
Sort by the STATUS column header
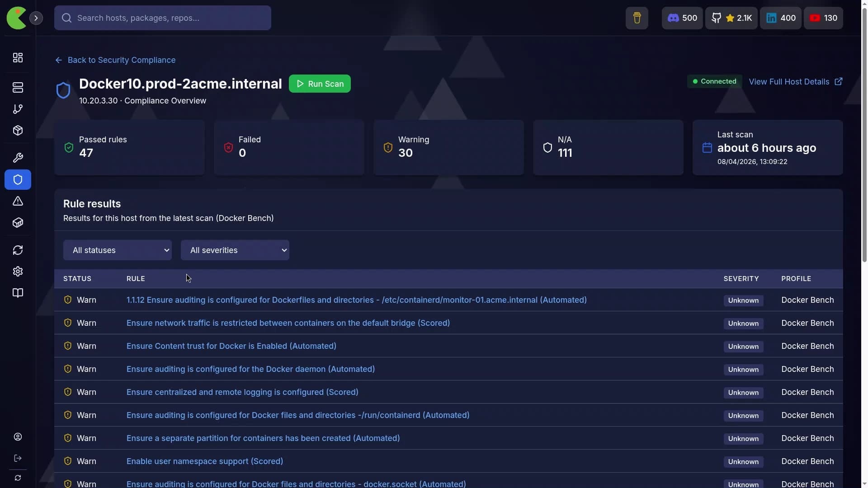click(77, 279)
